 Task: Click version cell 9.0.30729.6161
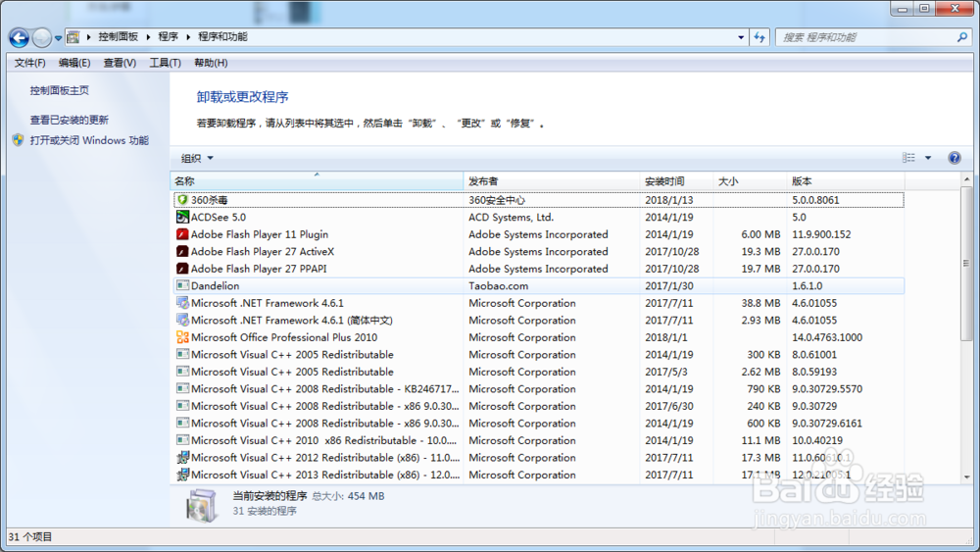click(x=827, y=424)
